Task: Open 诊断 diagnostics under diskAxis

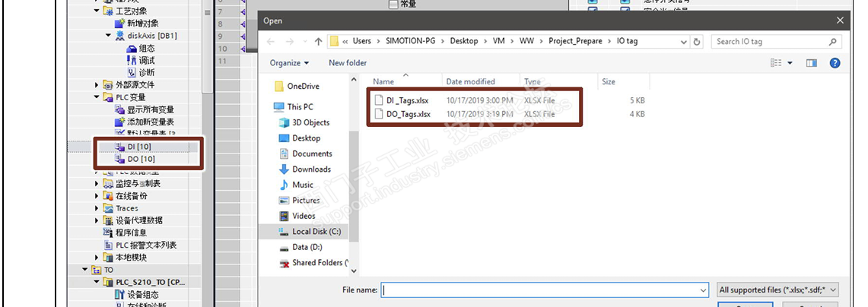Action: pos(147,72)
